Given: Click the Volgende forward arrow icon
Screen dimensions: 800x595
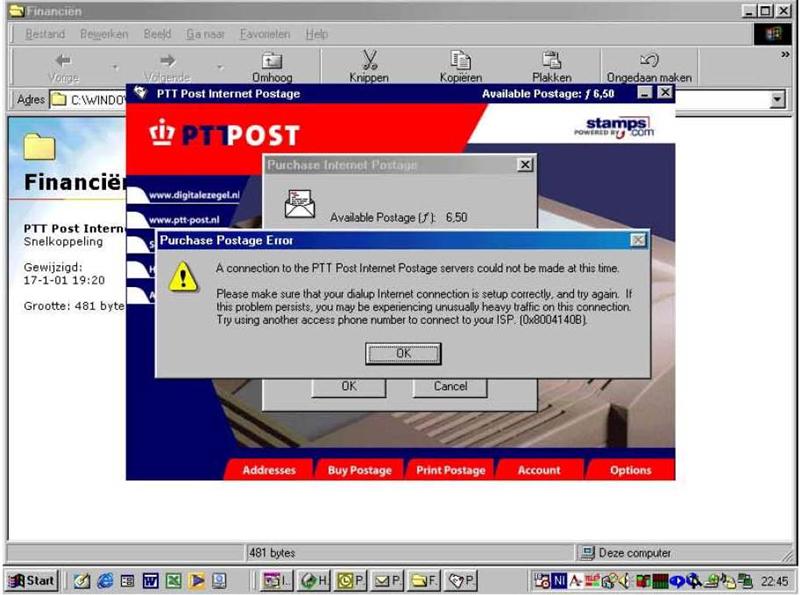Looking at the screenshot, I should pos(167,61).
